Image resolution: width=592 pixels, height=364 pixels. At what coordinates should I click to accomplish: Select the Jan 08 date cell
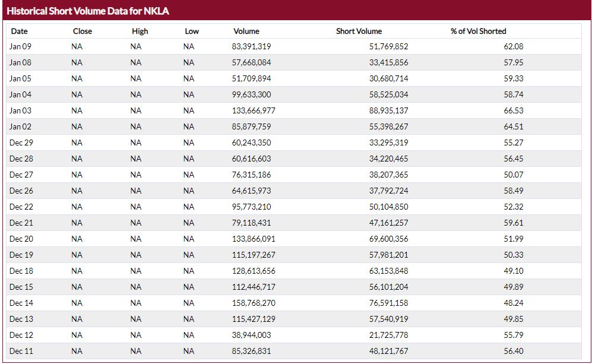pos(20,62)
